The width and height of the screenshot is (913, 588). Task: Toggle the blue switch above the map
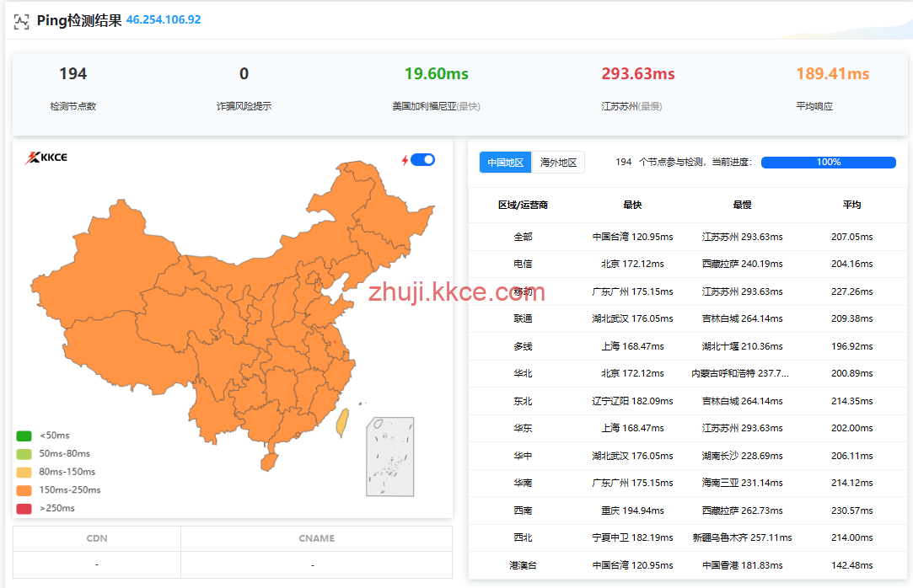pyautogui.click(x=423, y=160)
